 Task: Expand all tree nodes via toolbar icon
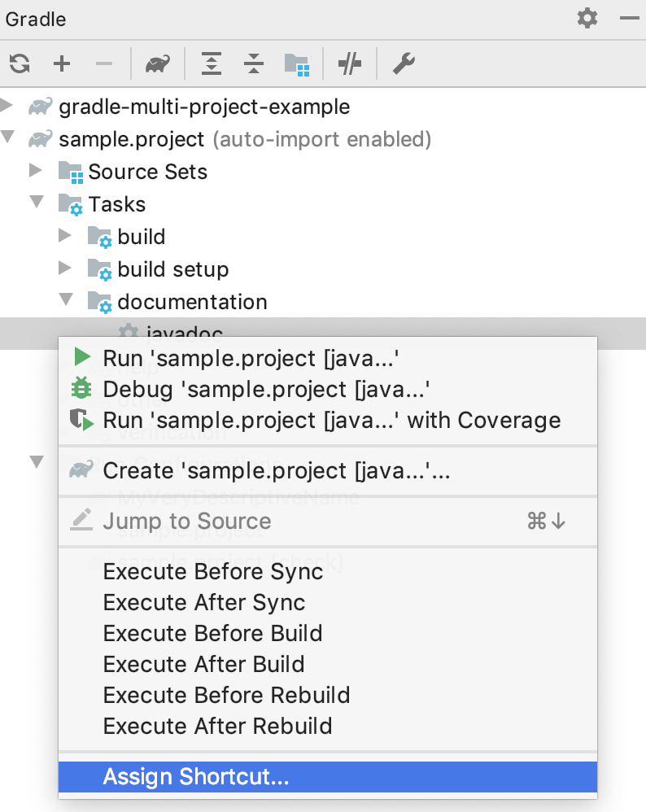(x=211, y=63)
